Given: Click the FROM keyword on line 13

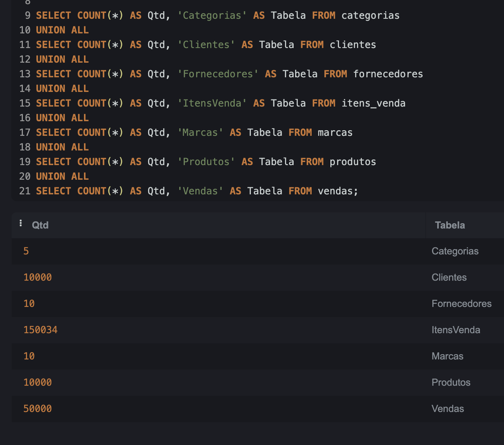Looking at the screenshot, I should [335, 74].
